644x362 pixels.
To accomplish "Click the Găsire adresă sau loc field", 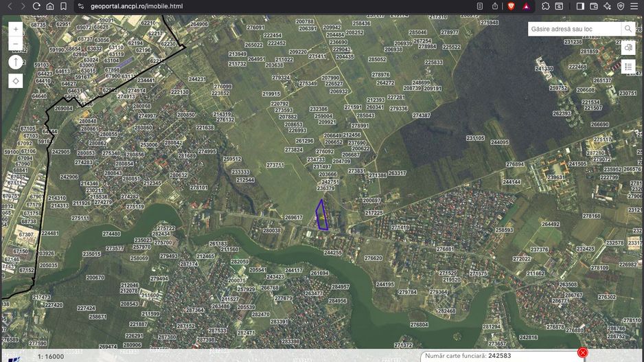I will pos(574,29).
